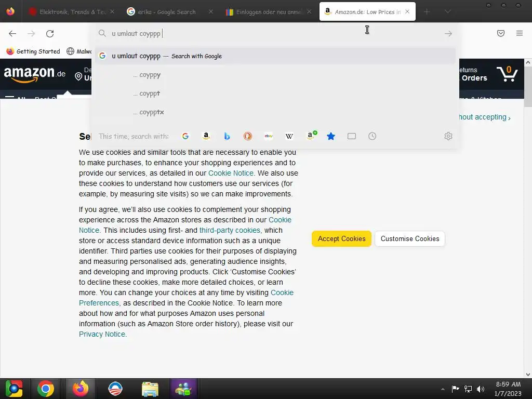532x399 pixels.
Task: Open Getting Started bookmark
Action: (x=33, y=51)
